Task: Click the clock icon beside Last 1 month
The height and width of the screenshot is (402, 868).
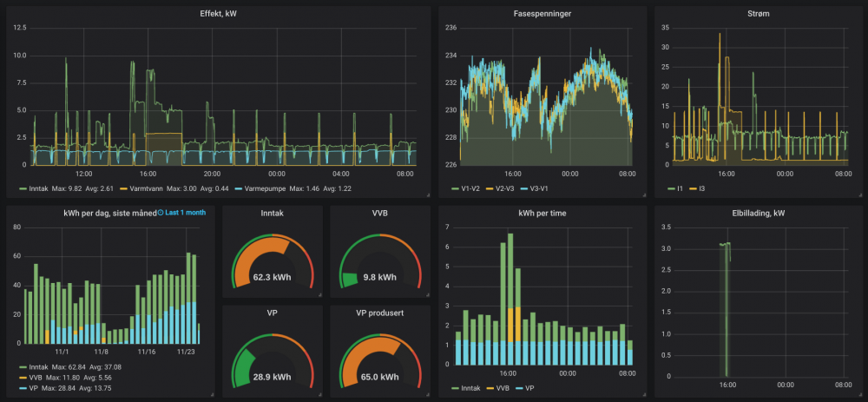Action: [161, 213]
